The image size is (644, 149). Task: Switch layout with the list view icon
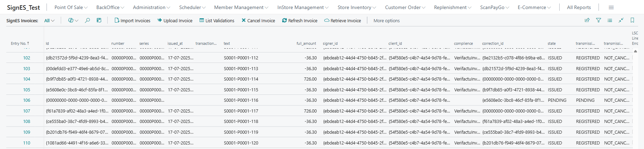click(610, 20)
